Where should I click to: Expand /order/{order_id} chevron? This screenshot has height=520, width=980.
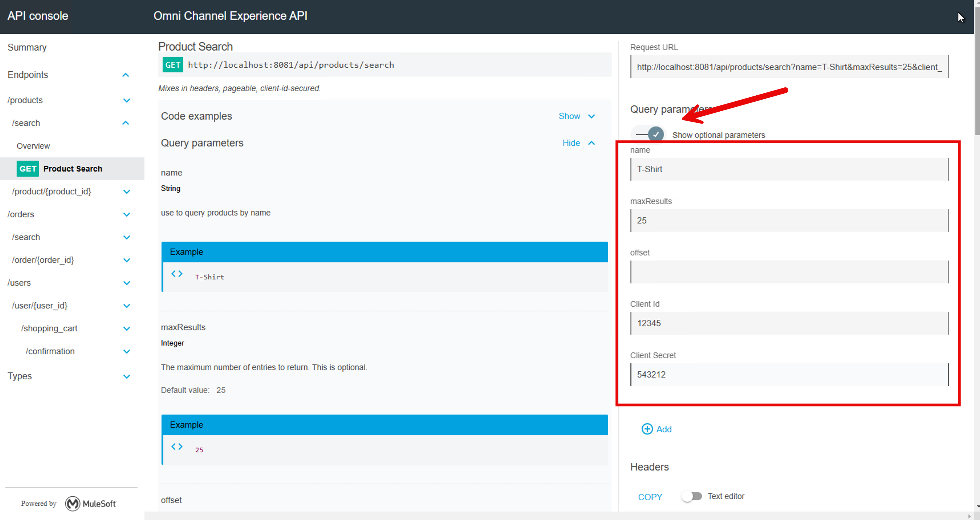(x=127, y=260)
